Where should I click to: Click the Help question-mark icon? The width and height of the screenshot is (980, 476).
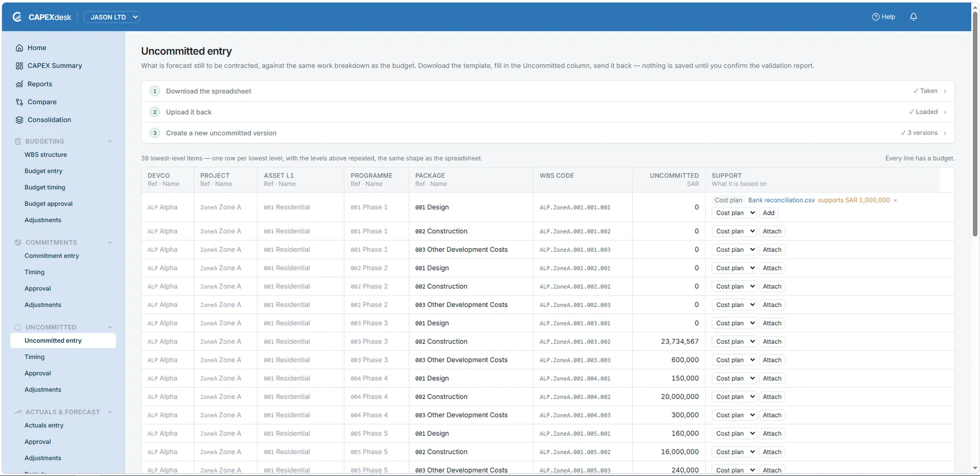pos(875,17)
